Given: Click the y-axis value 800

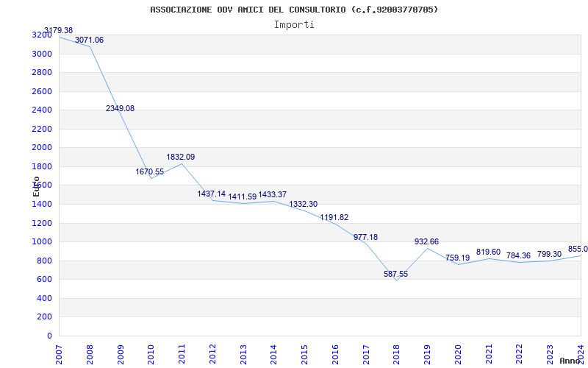Looking at the screenshot, I should pyautogui.click(x=44, y=261).
